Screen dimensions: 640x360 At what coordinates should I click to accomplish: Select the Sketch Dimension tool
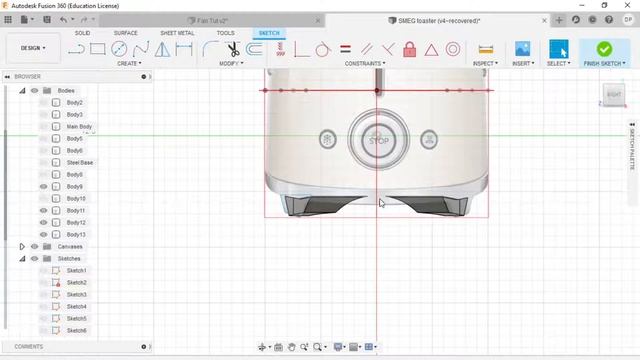coord(184,49)
